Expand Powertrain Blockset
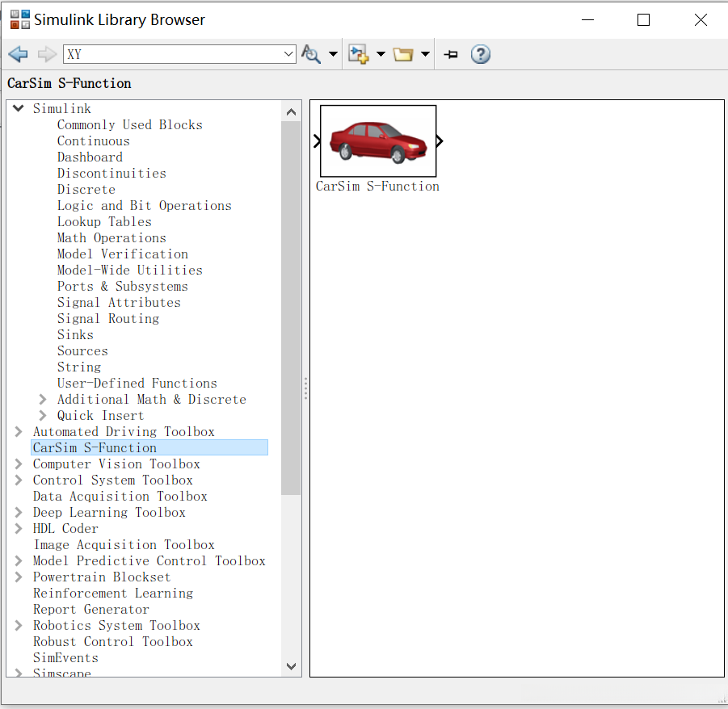The image size is (728, 709). click(x=19, y=577)
